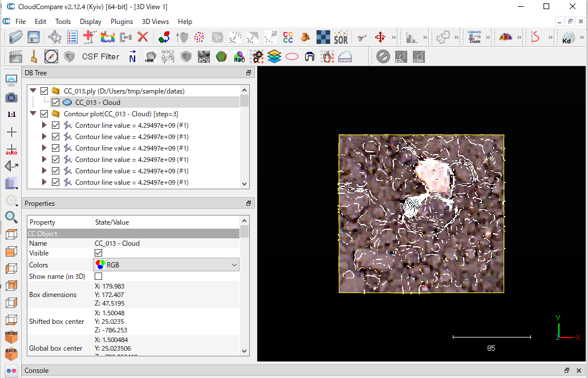Image resolution: width=588 pixels, height=378 pixels.
Task: Click the compass plugin icon
Action: [x=51, y=56]
